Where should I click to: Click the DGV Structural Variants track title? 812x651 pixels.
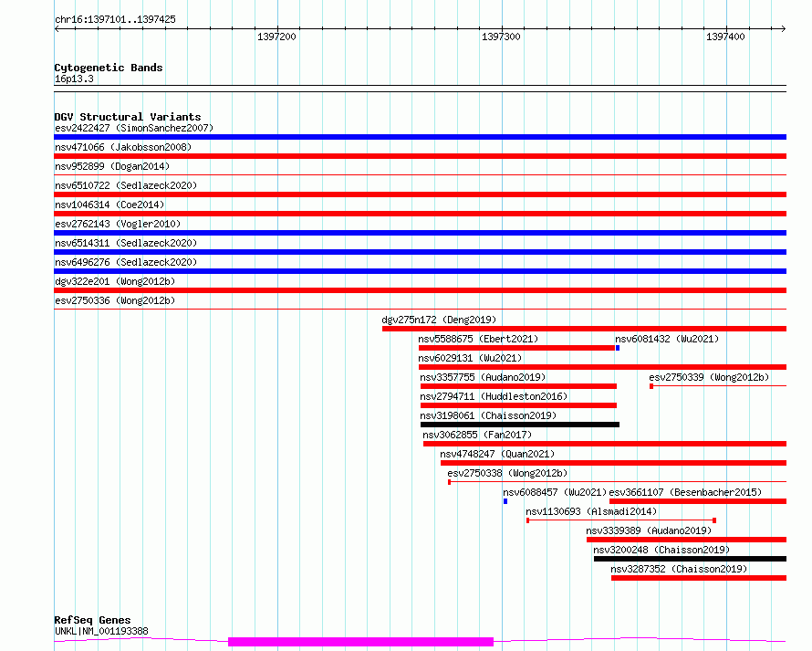click(128, 117)
